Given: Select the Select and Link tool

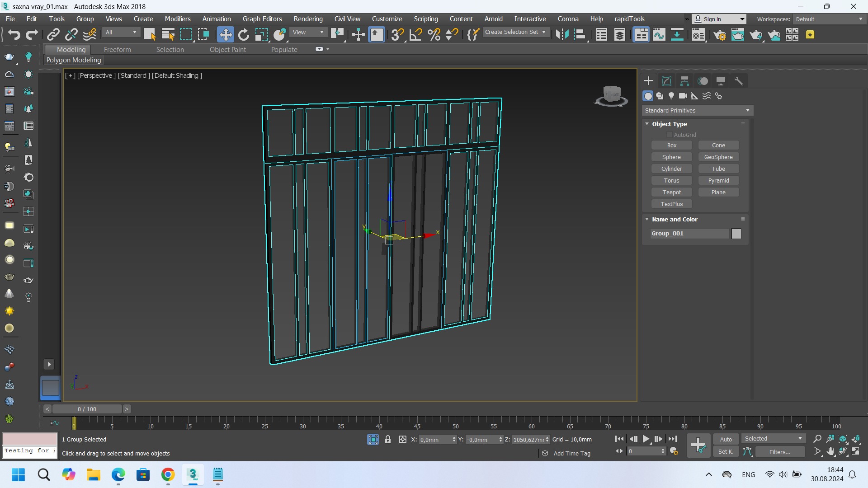Looking at the screenshot, I should [53, 35].
